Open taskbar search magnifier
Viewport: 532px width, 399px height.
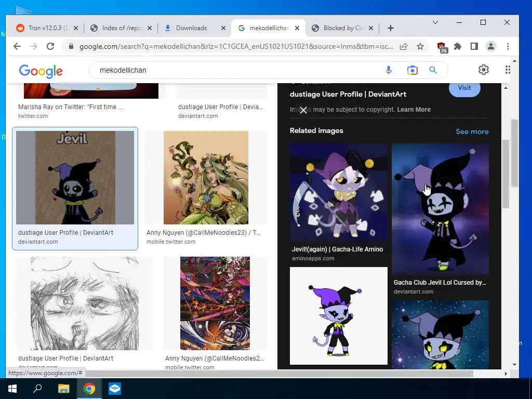(37, 389)
